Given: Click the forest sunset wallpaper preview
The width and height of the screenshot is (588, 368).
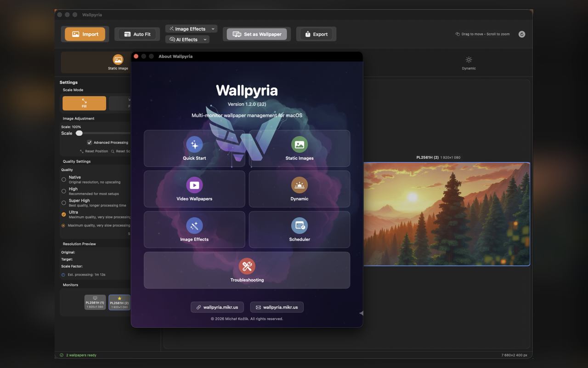Looking at the screenshot, I should coord(447,214).
